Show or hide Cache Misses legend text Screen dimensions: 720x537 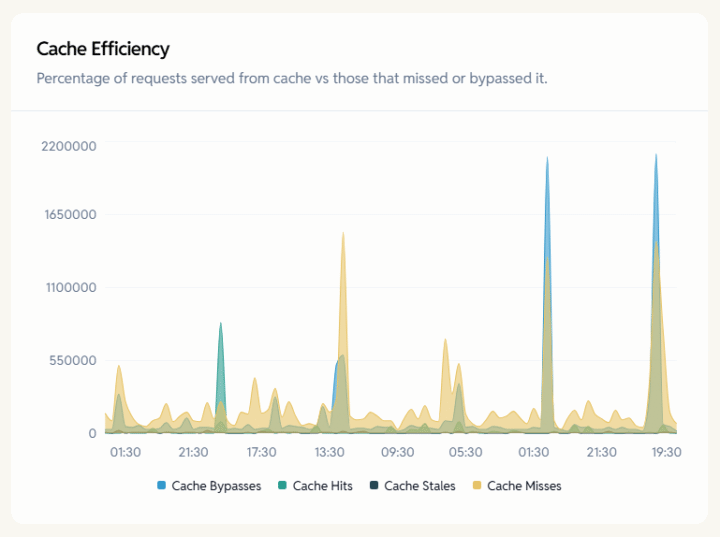point(524,486)
